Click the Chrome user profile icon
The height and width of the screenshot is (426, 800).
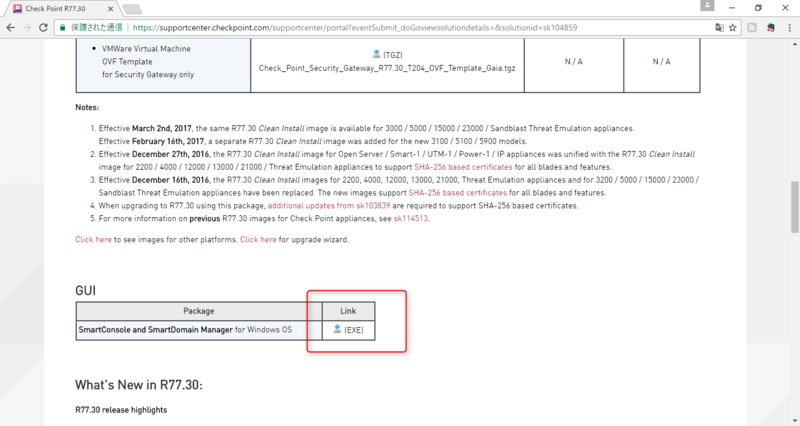[707, 5]
